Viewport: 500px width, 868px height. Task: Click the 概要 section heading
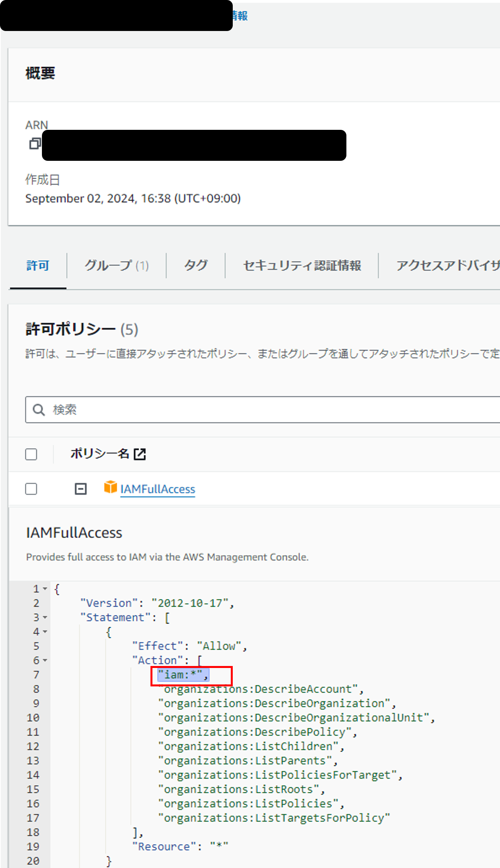point(40,73)
